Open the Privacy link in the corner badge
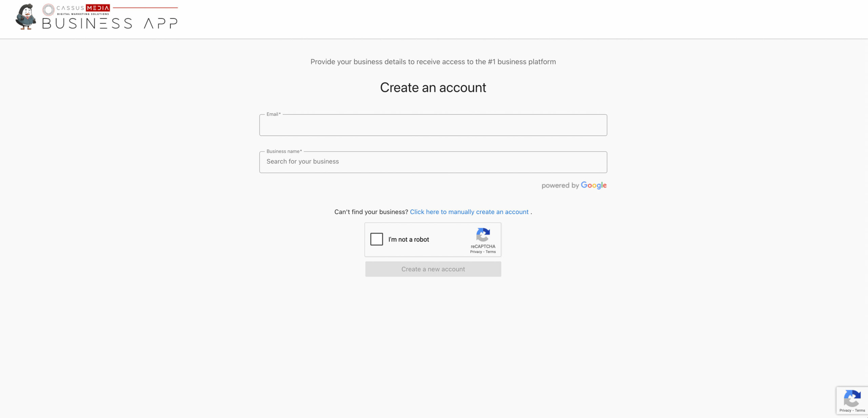Image resolution: width=868 pixels, height=418 pixels. pos(845,411)
